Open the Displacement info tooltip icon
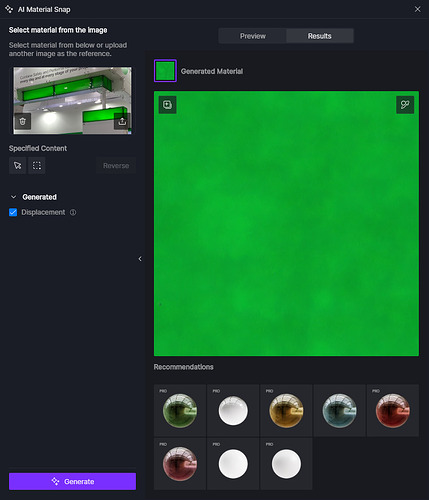This screenshot has height=500, width=429. click(x=73, y=212)
